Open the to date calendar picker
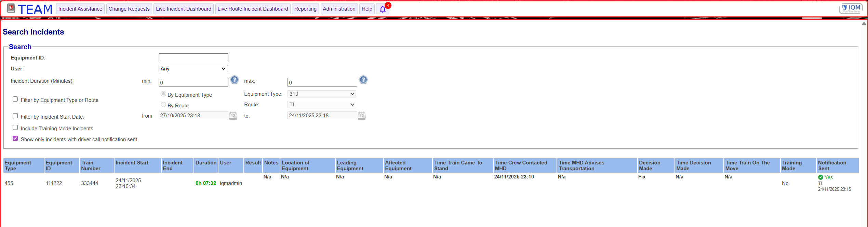This screenshot has width=868, height=227. point(361,116)
